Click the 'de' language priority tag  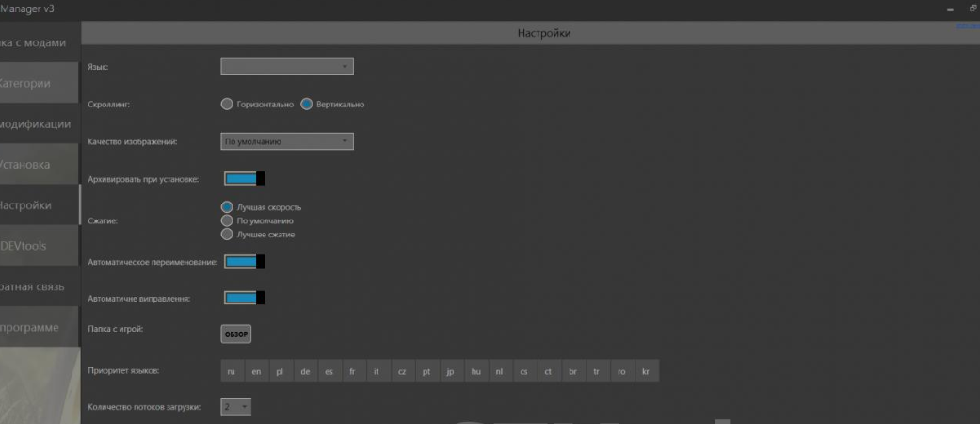(305, 371)
